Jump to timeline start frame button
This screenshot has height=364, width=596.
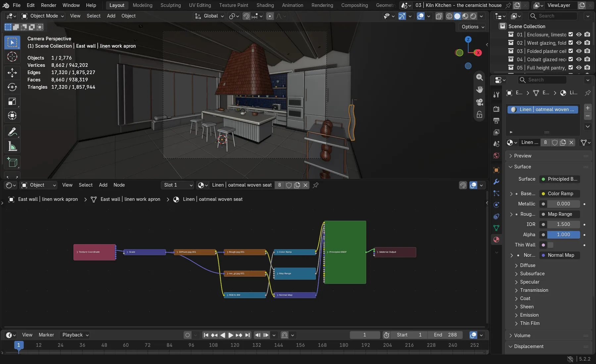click(x=206, y=335)
